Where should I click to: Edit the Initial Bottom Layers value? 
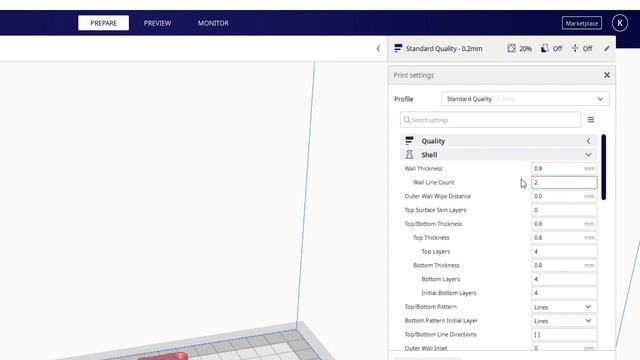(x=564, y=293)
